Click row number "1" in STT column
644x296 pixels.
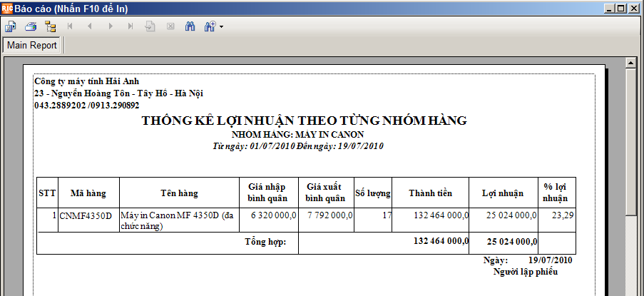(54, 215)
